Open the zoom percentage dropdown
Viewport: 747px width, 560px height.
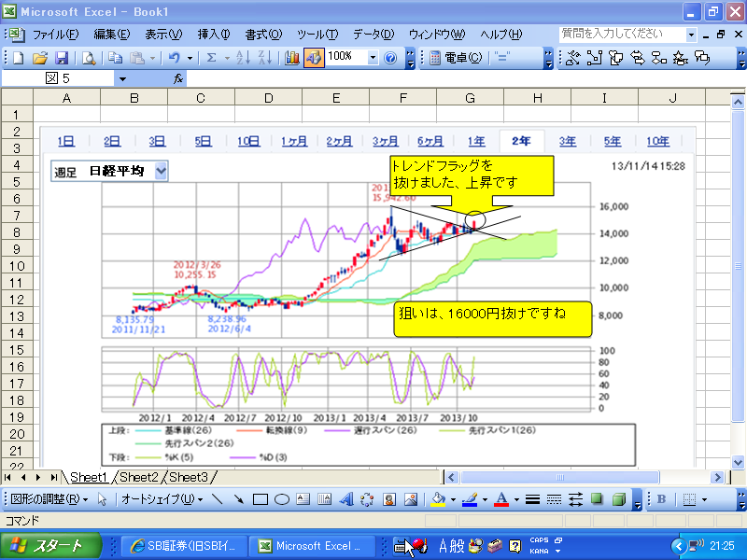(373, 57)
